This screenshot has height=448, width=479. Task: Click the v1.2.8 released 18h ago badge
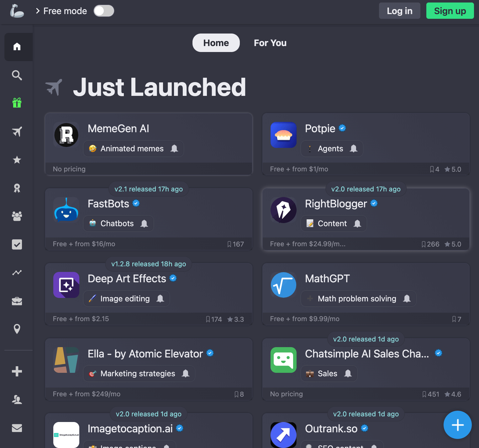149,264
